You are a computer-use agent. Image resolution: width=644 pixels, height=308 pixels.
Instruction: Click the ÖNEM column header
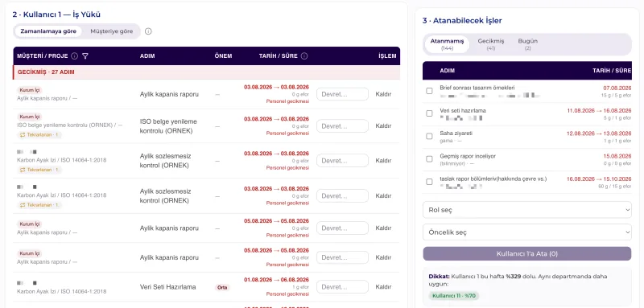pyautogui.click(x=224, y=56)
